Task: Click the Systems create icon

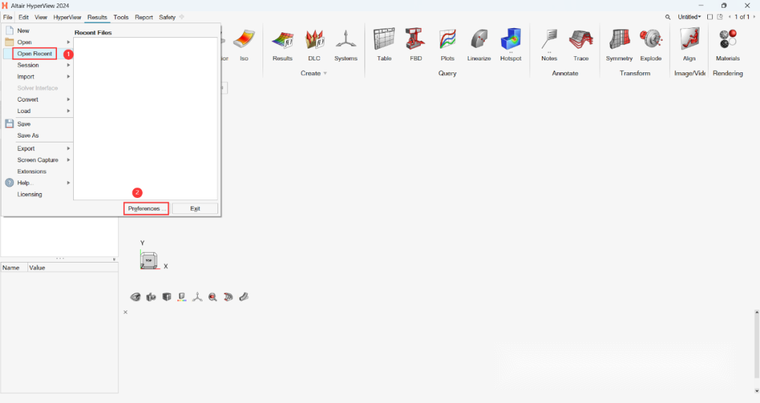Action: click(x=346, y=43)
